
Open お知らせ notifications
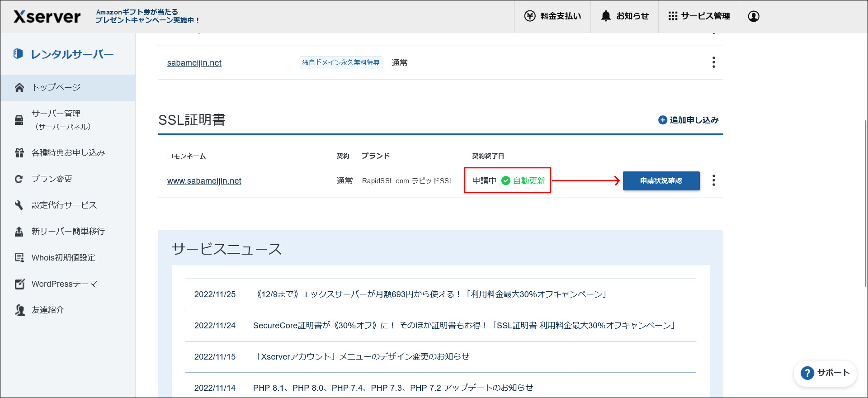coord(624,16)
